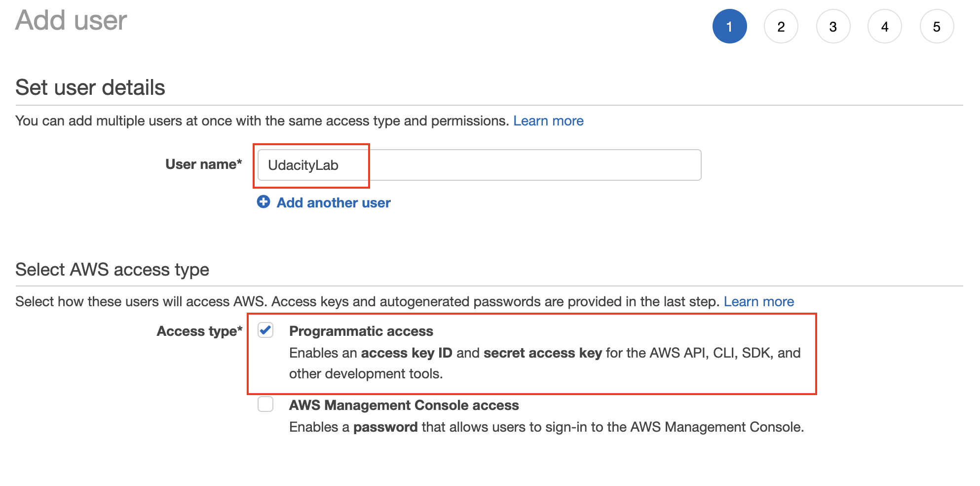Click the Add another user link
Image resolution: width=980 pixels, height=486 pixels.
334,202
